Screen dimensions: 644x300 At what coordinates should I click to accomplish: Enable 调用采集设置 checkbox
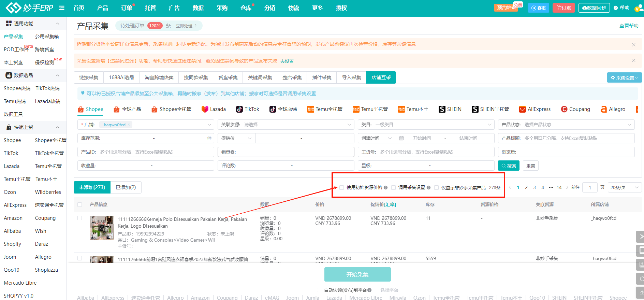[x=393, y=187]
